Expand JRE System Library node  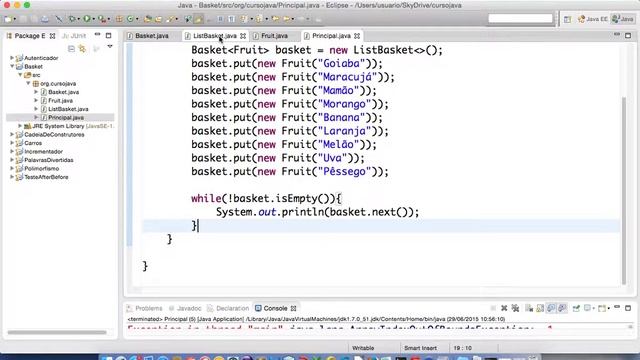click(20, 126)
